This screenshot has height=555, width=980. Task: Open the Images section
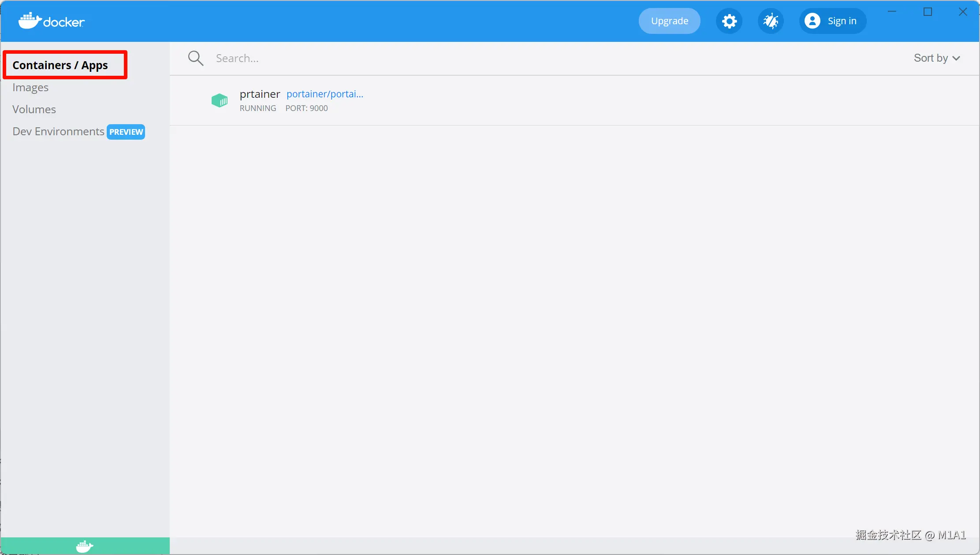[30, 88]
